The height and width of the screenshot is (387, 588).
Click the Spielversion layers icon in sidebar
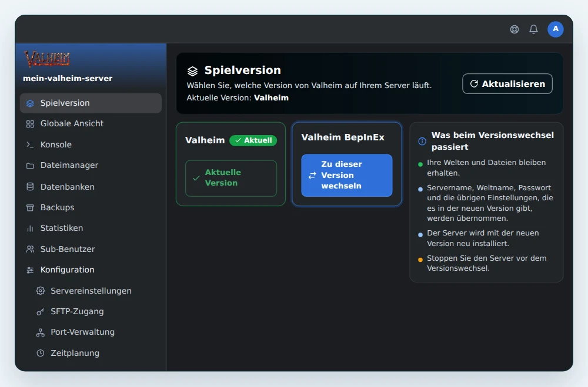coord(30,103)
